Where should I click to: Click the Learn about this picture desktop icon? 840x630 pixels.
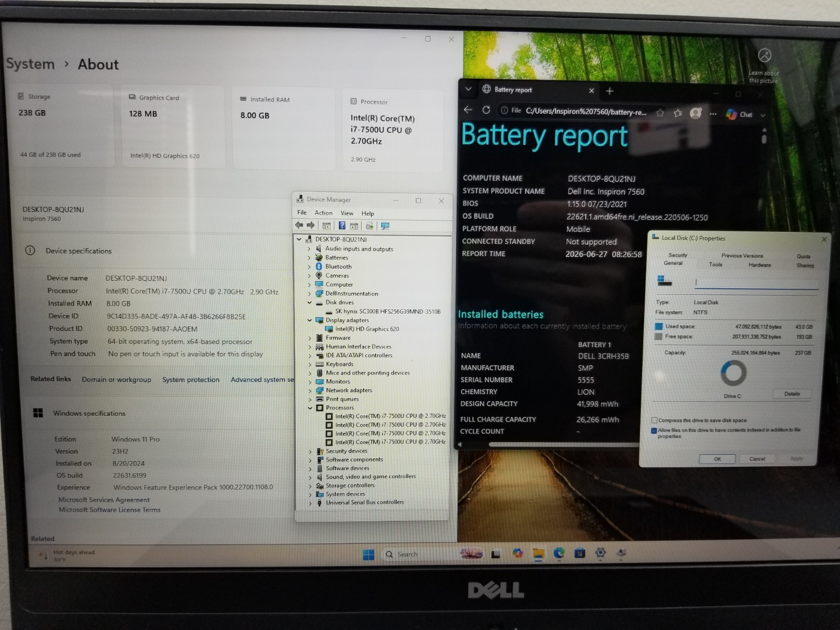click(x=764, y=66)
